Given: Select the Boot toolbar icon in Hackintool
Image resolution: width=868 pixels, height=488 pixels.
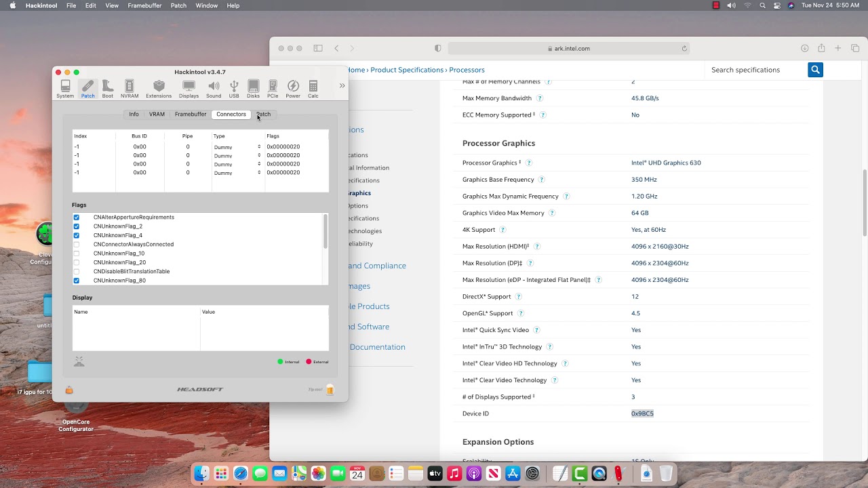Looking at the screenshot, I should pyautogui.click(x=108, y=89).
